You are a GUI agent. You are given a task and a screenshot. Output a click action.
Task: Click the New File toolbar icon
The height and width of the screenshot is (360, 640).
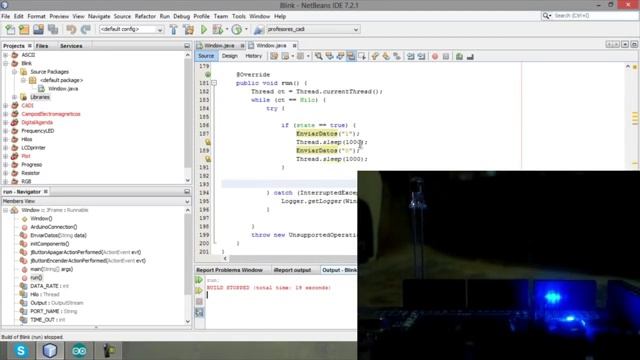click(x=10, y=29)
